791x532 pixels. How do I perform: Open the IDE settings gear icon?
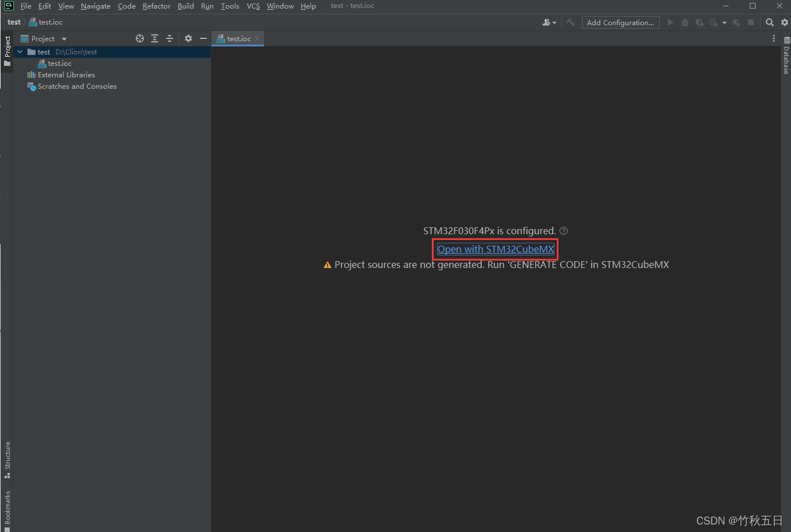[x=785, y=22]
